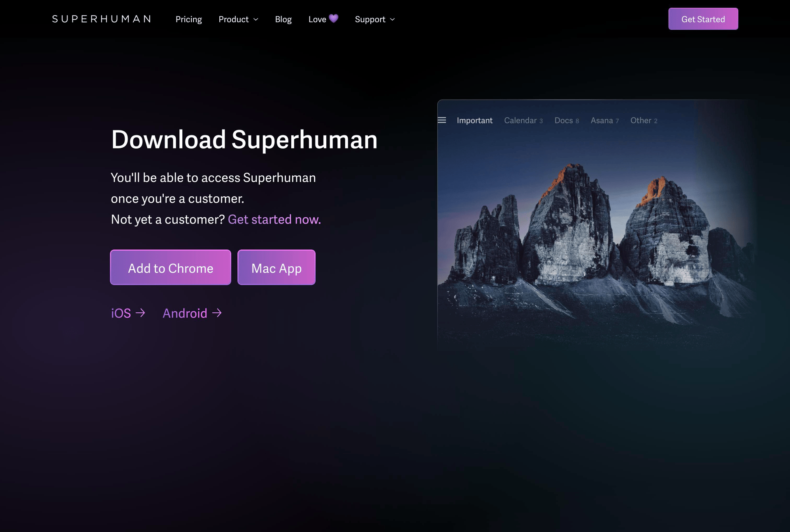Expand the Product menu chevron
The width and height of the screenshot is (790, 532).
pyautogui.click(x=256, y=20)
